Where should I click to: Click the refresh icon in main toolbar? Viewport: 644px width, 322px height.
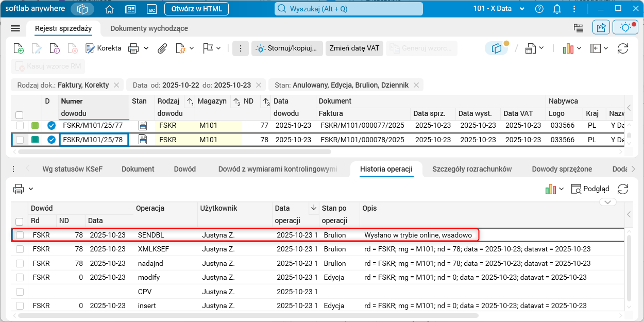pos(623,48)
